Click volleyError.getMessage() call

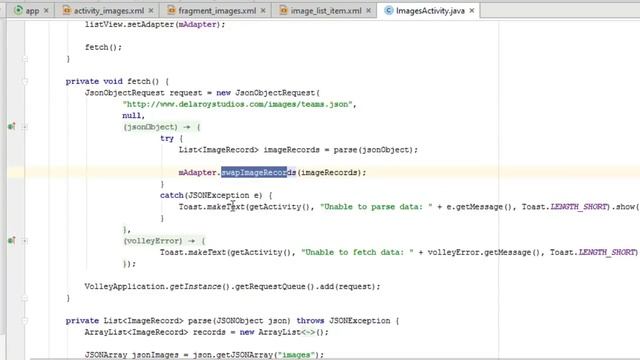484,252
